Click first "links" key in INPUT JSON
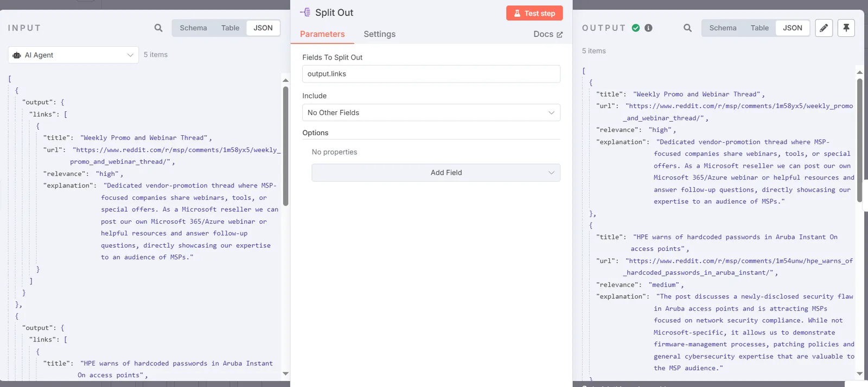868x387 pixels. click(x=43, y=114)
